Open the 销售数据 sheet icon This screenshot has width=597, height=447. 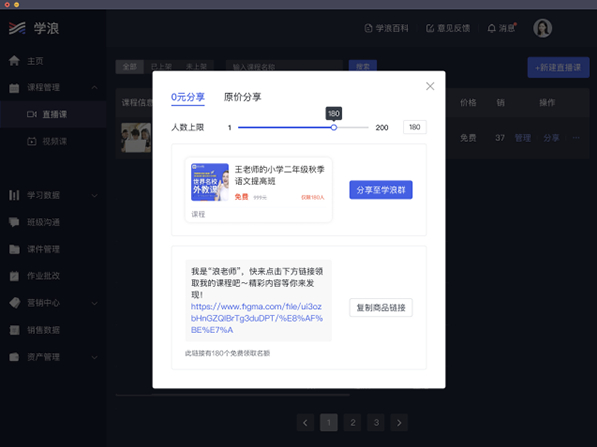tap(14, 330)
